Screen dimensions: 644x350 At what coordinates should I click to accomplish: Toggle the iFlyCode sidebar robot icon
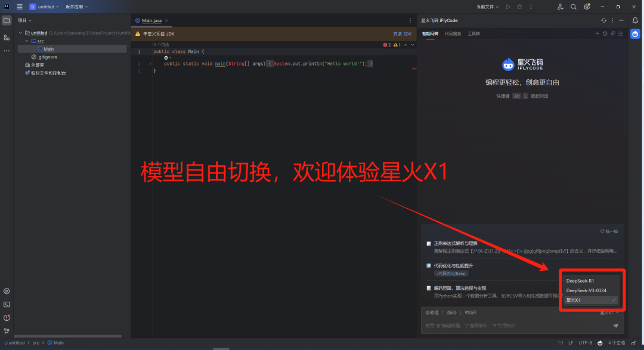pos(635,34)
